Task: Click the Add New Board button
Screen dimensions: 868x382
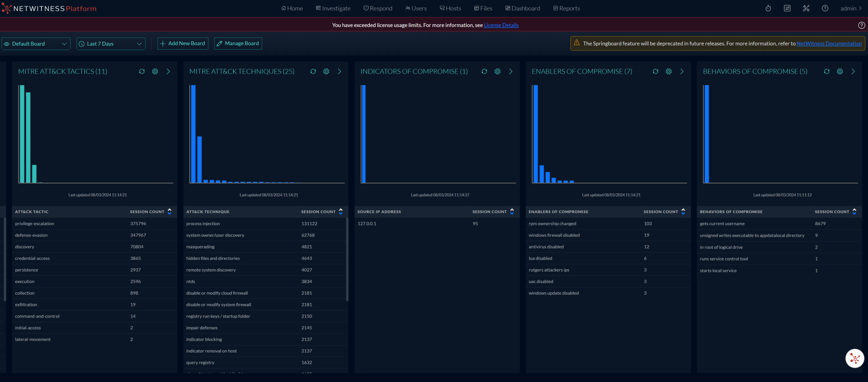Action: click(183, 44)
